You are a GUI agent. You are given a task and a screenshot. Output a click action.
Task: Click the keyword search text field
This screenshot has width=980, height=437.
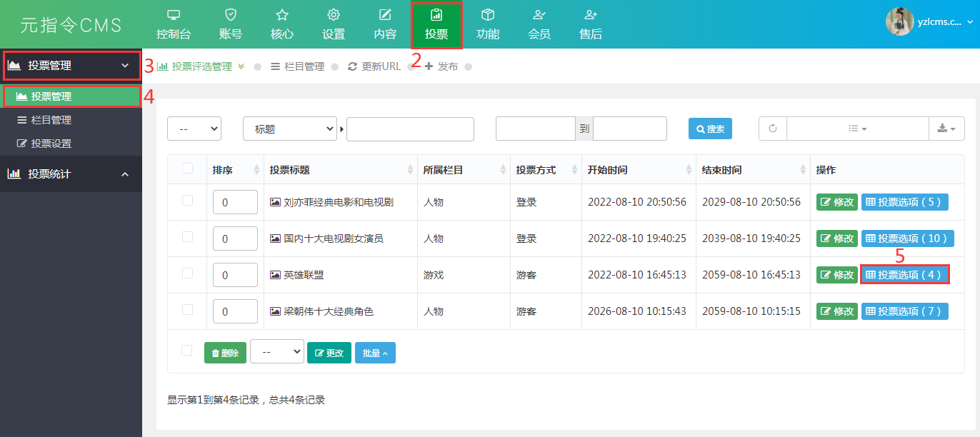[410, 129]
